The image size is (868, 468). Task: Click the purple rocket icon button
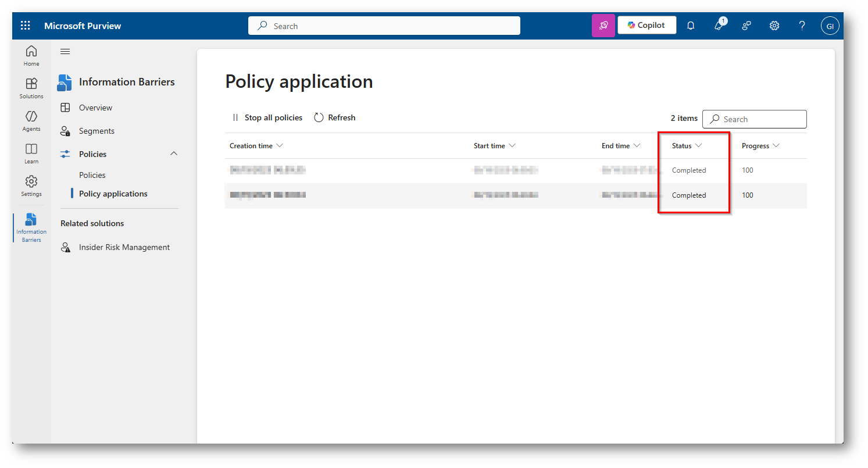tap(603, 26)
